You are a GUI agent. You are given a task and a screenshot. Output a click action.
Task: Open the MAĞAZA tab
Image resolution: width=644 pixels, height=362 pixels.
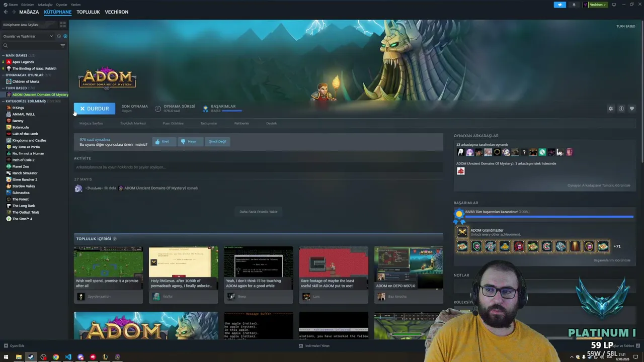pyautogui.click(x=29, y=12)
